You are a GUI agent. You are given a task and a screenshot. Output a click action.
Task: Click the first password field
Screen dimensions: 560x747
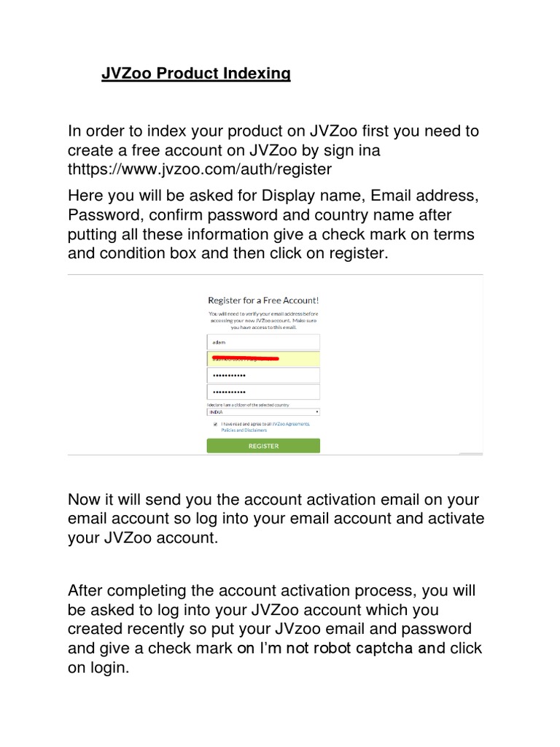click(x=263, y=375)
